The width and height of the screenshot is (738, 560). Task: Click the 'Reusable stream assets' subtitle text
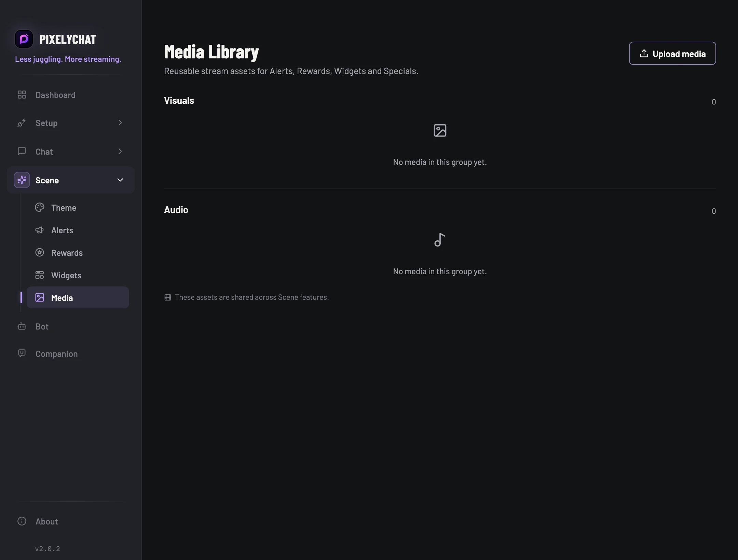(x=291, y=71)
